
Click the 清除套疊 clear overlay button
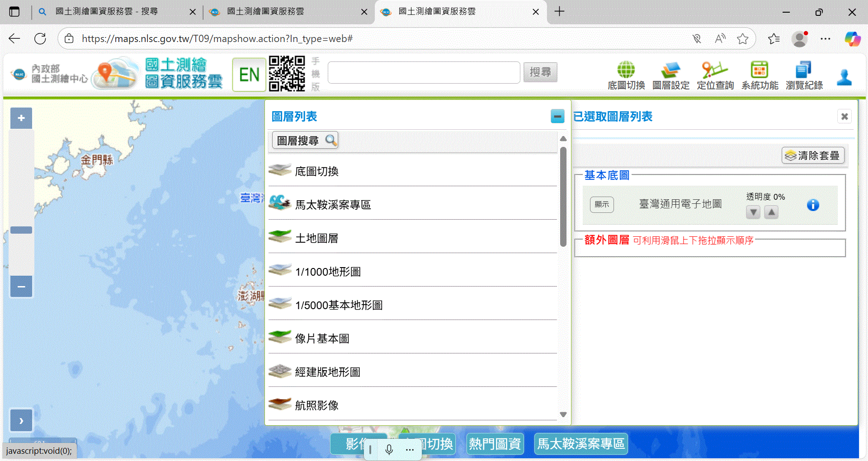[x=813, y=155]
